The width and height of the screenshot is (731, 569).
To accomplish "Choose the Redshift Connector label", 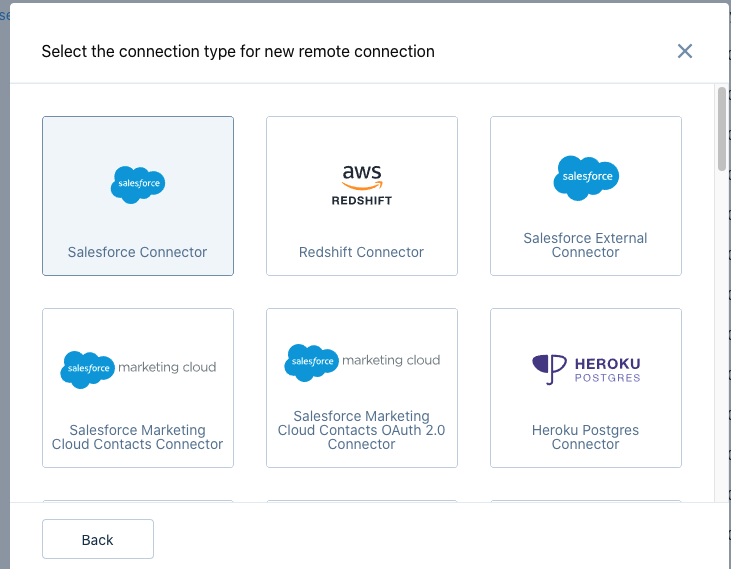I will coord(362,252).
